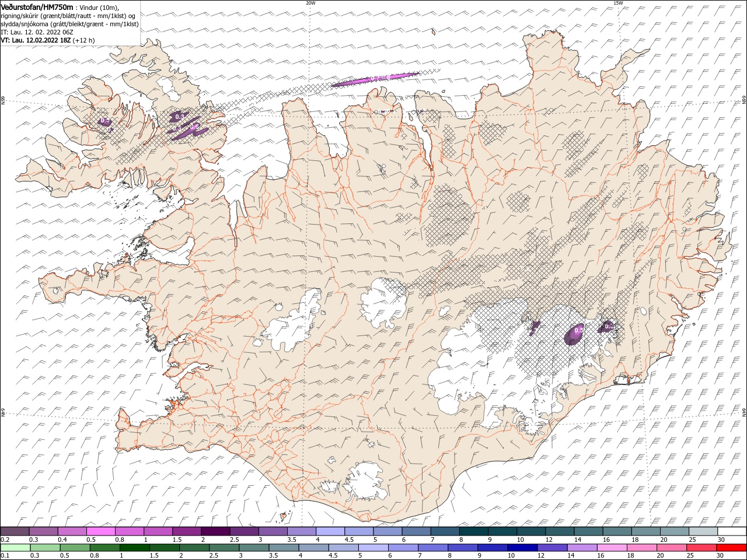Click the pale lavender 4 swatch in the upper legend row
747x560 pixels.
[x=331, y=531]
